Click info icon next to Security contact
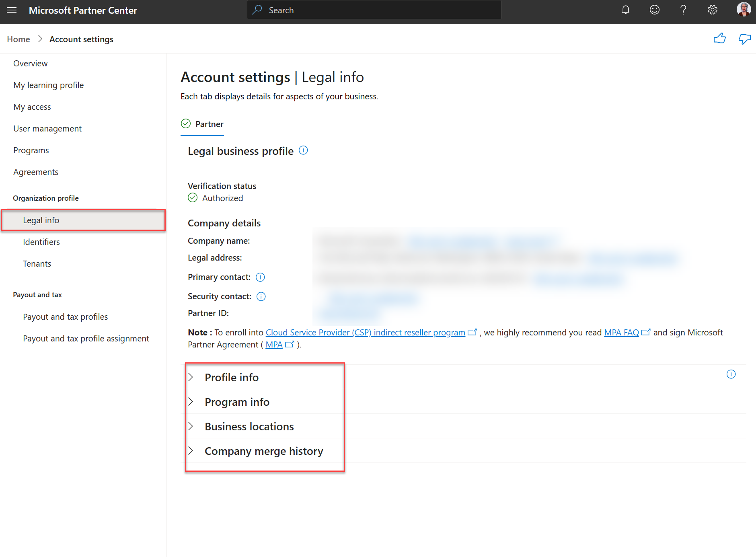The width and height of the screenshot is (756, 557). click(x=261, y=296)
